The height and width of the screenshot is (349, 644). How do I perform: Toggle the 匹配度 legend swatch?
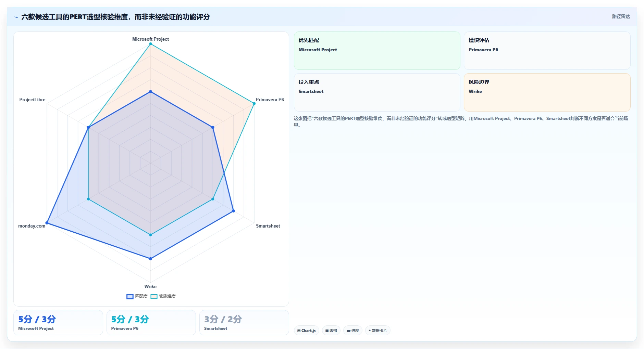pyautogui.click(x=130, y=297)
